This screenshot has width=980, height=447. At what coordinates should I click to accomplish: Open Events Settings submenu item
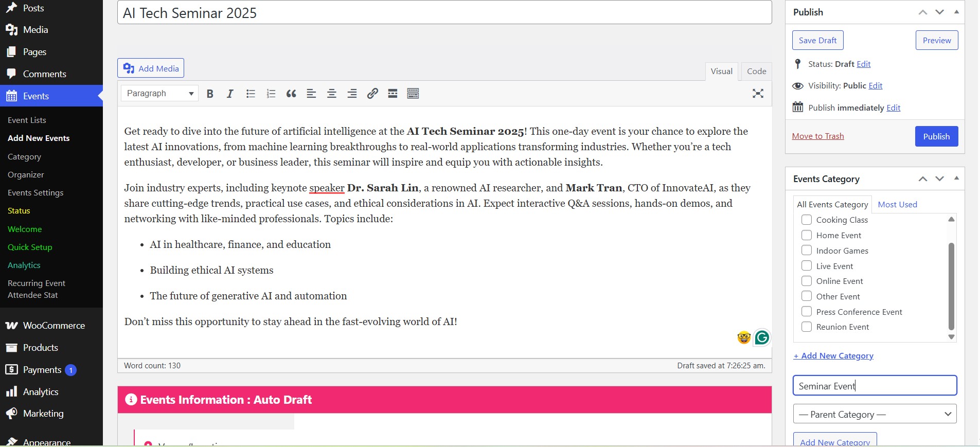[x=35, y=193]
